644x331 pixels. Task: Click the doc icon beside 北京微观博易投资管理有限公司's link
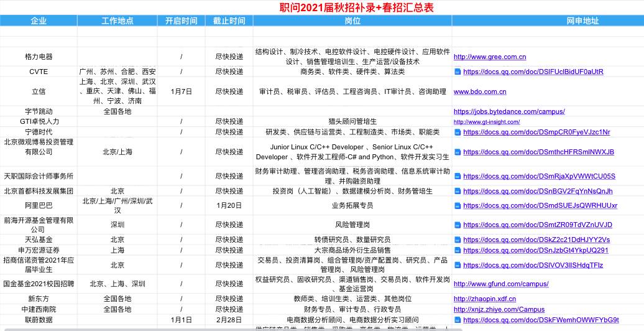457,152
